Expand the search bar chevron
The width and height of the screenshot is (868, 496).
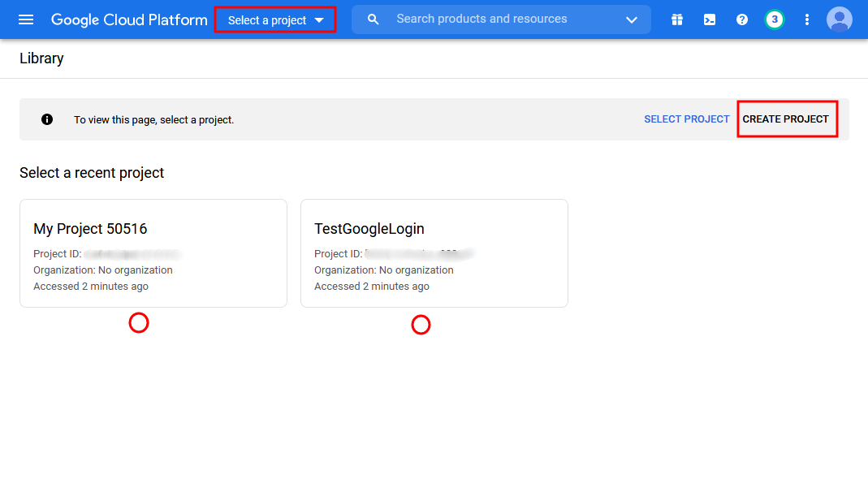click(x=631, y=20)
